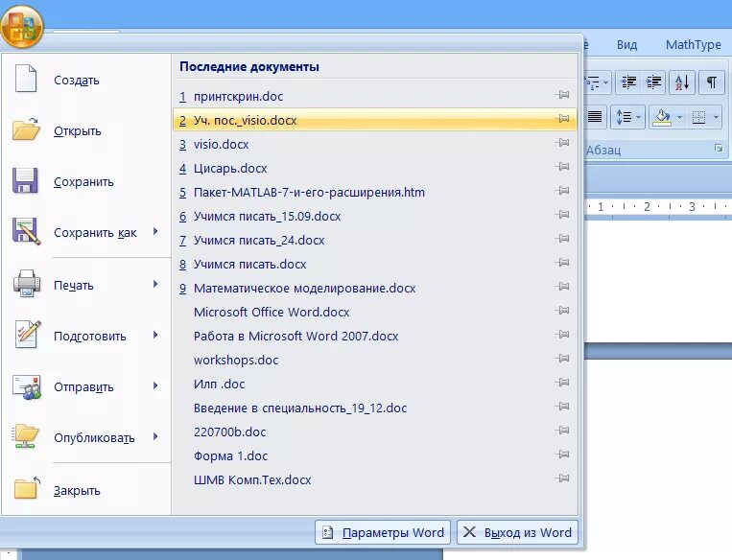The image size is (732, 560).
Task: Click the printer Печать icon
Action: pos(27,283)
